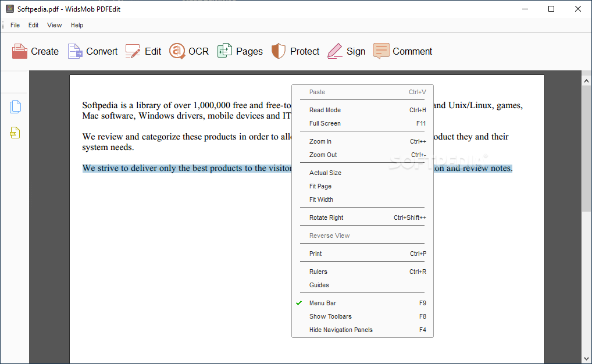
Task: Click the Protect shield icon
Action: [x=279, y=51]
